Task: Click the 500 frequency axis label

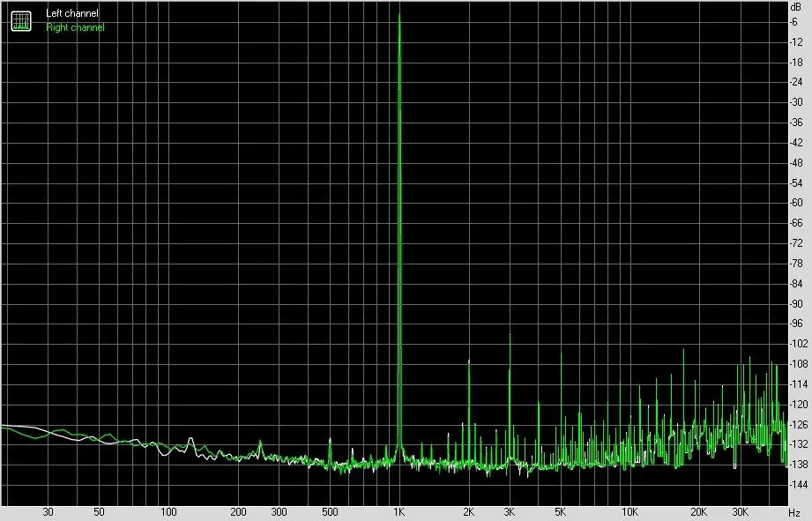Action: coord(330,512)
